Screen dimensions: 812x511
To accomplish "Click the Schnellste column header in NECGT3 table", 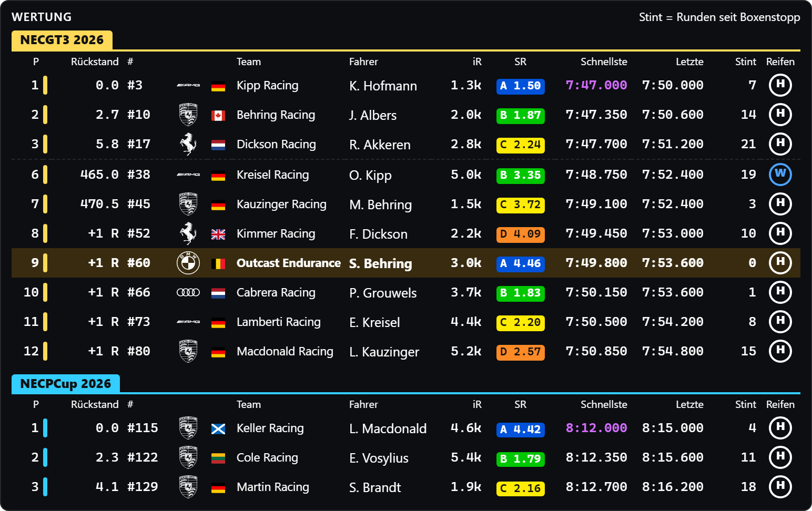I will click(x=604, y=62).
